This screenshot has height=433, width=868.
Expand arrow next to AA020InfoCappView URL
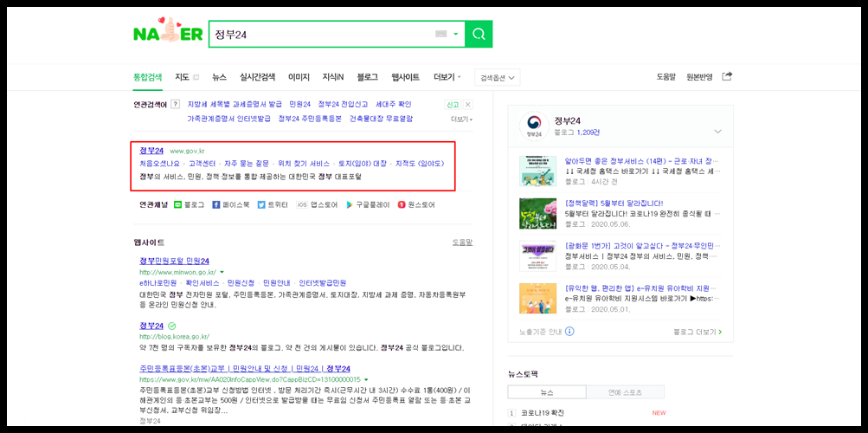point(366,380)
